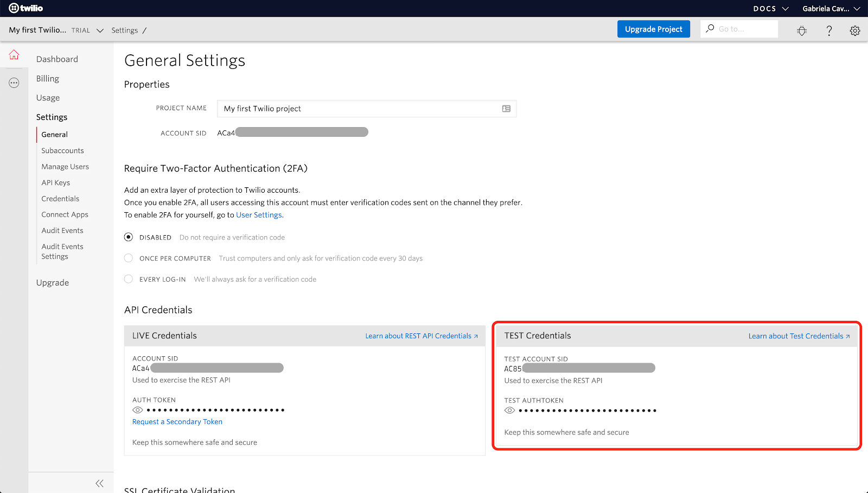The height and width of the screenshot is (493, 868).
Task: Open Usage in sidebar
Action: click(48, 98)
